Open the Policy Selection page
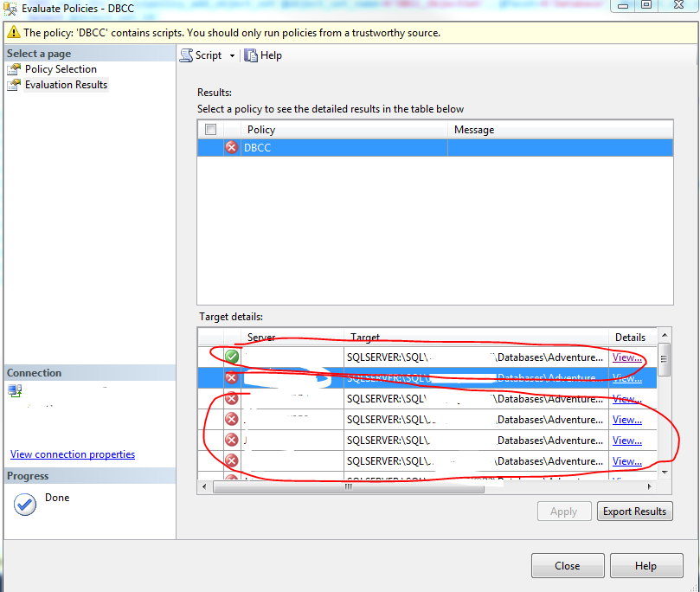The image size is (700, 592). click(x=61, y=69)
